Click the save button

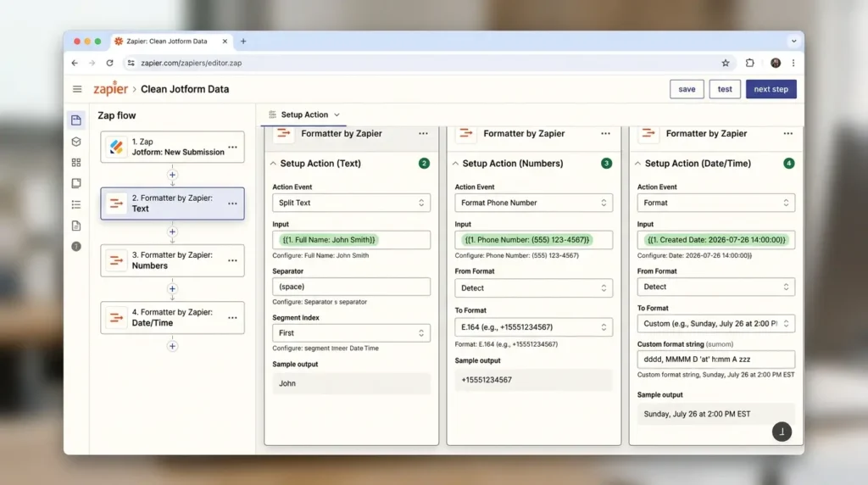pos(687,89)
